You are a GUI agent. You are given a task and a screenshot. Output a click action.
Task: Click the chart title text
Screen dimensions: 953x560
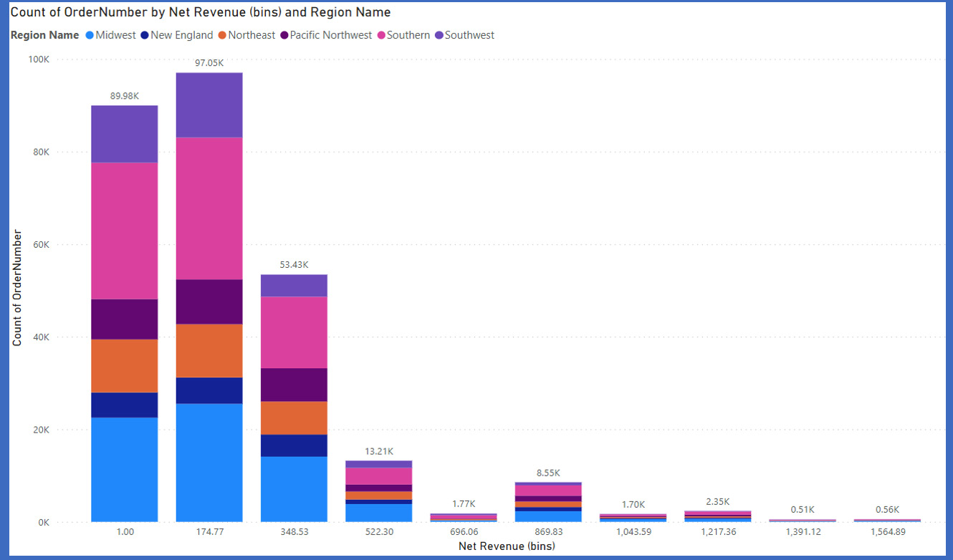200,12
